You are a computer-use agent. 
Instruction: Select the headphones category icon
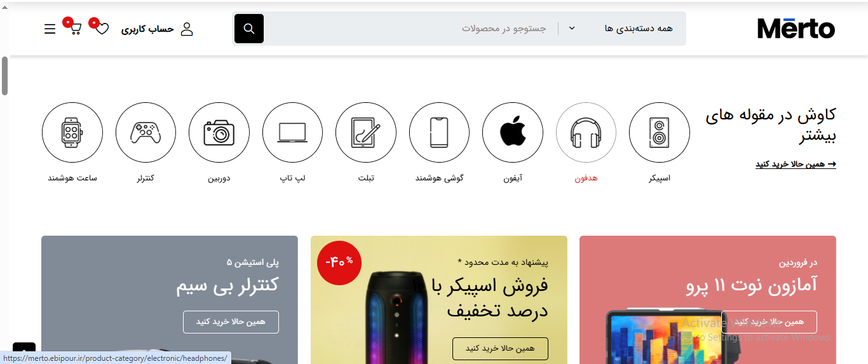coord(586,133)
